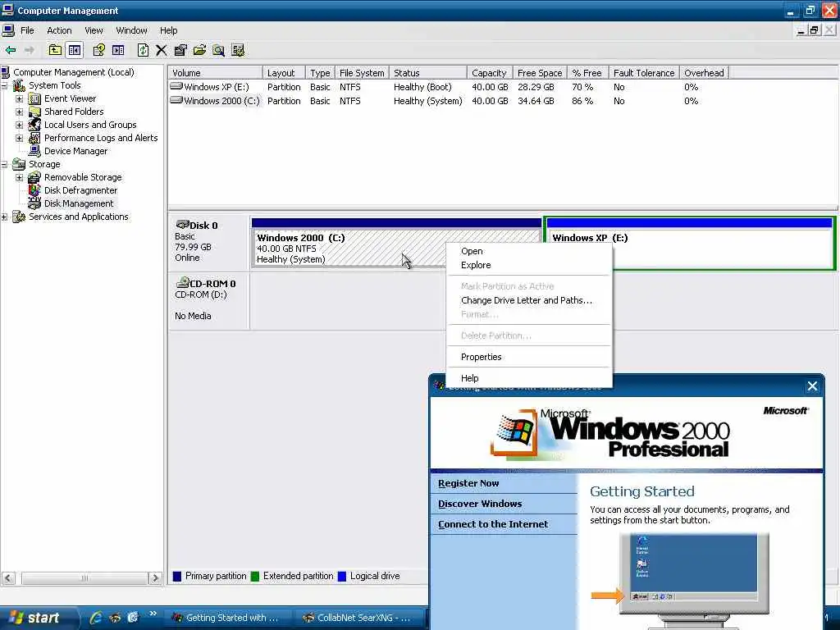This screenshot has width=840, height=630.
Task: Click the quick launch overflow chevron
Action: coord(153,614)
